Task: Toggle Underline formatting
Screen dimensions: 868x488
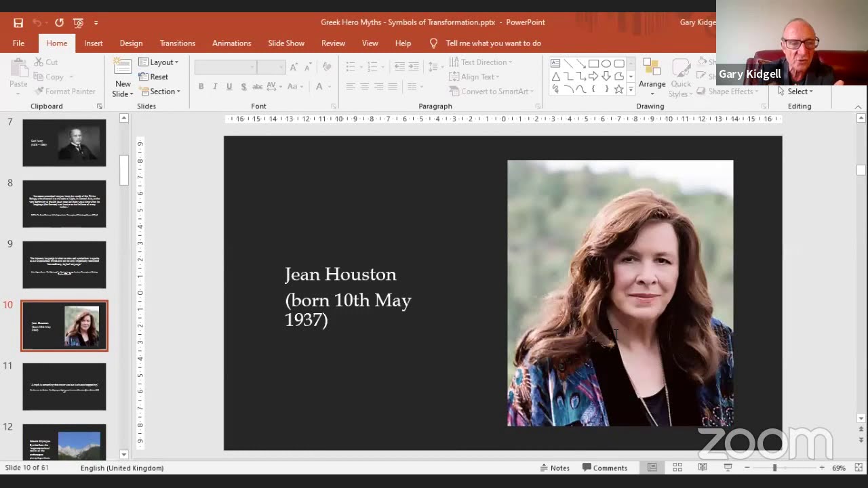Action: click(x=229, y=87)
